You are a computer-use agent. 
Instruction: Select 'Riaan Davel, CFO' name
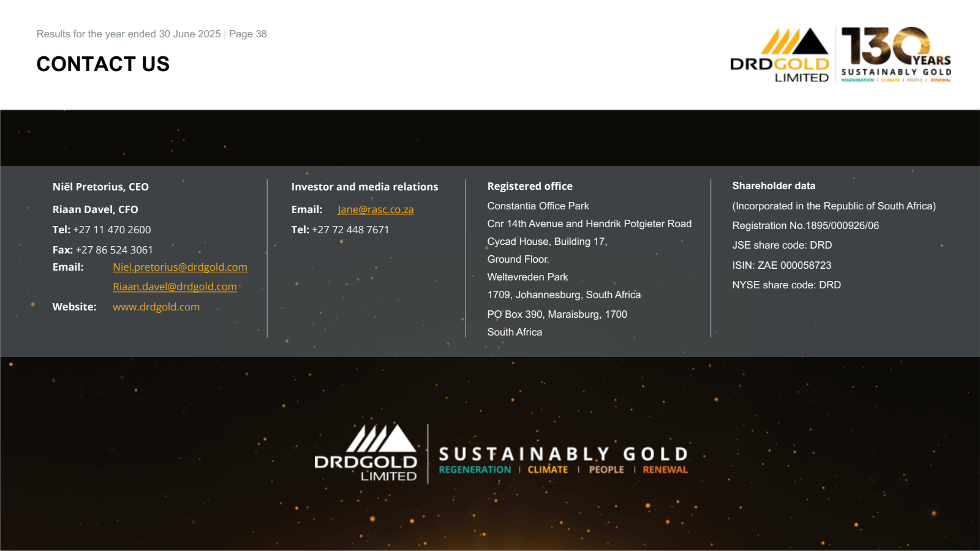[x=95, y=209]
